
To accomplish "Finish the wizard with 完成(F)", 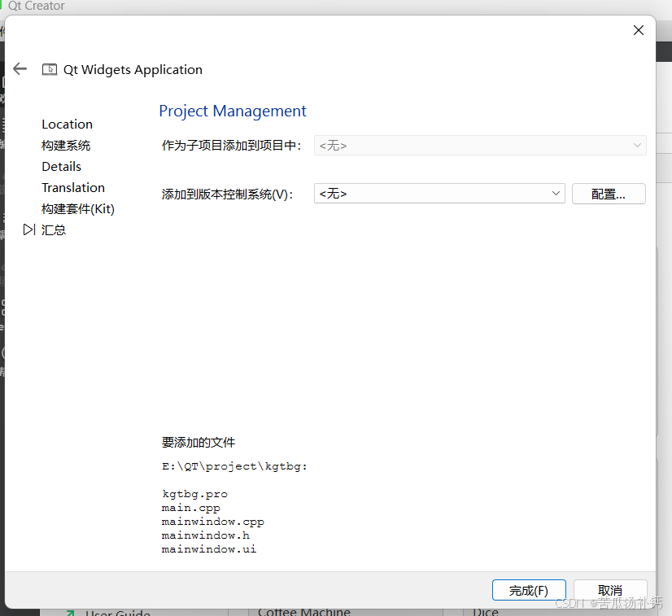I will tap(529, 590).
